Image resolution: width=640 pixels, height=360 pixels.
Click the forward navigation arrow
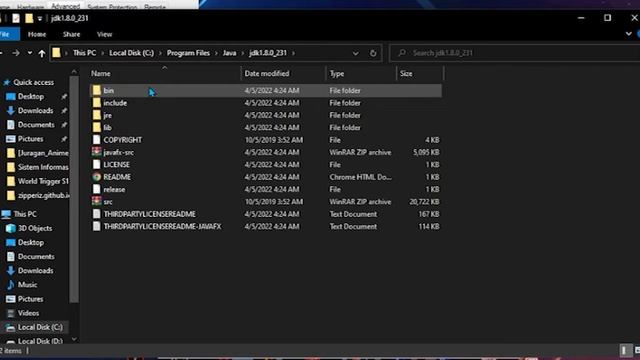[16, 53]
